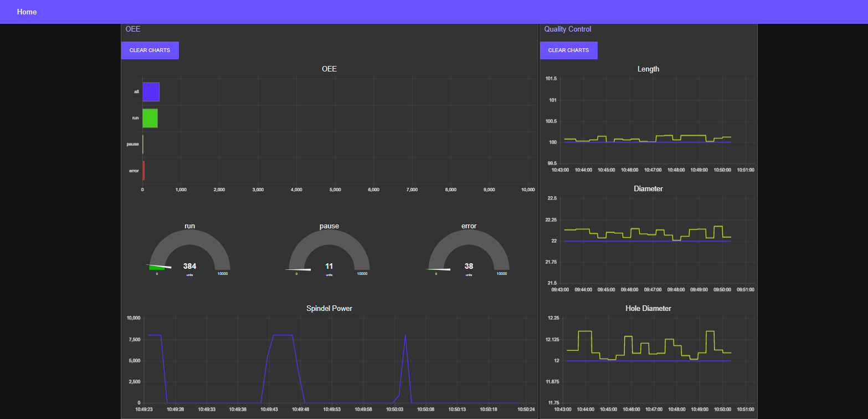This screenshot has width=868, height=419.
Task: Open the Home navigation menu
Action: [x=27, y=12]
